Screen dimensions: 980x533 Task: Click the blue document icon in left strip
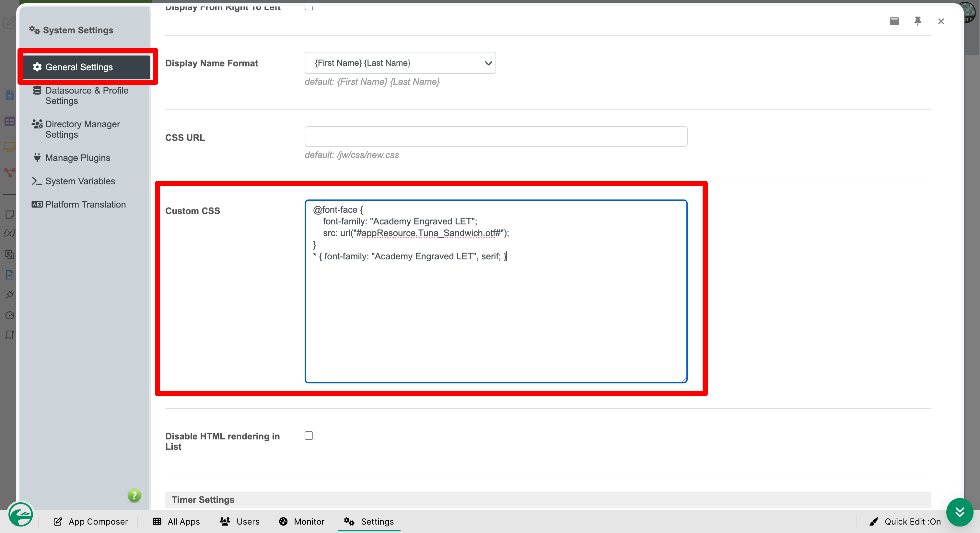tap(9, 95)
